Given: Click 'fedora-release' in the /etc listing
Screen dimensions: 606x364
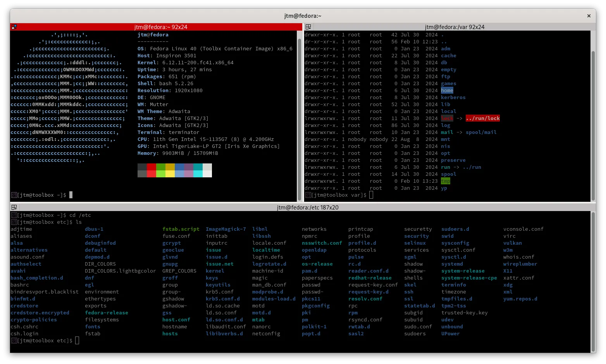Looking at the screenshot, I should (106, 313).
